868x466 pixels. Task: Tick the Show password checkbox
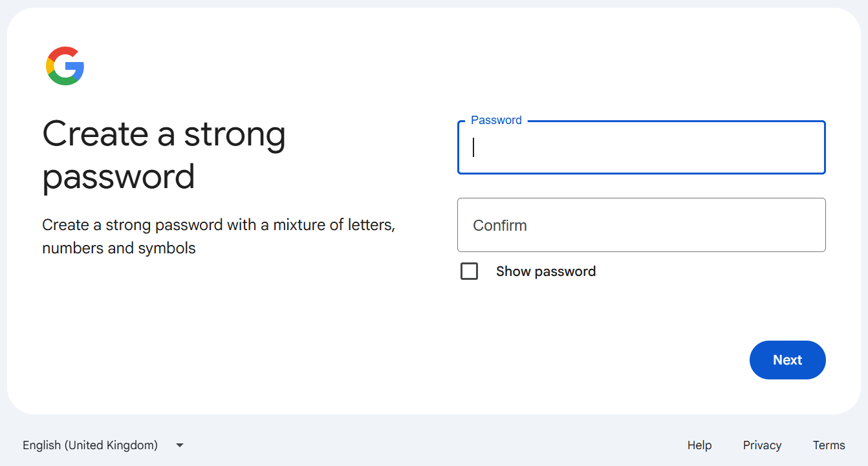tap(469, 271)
